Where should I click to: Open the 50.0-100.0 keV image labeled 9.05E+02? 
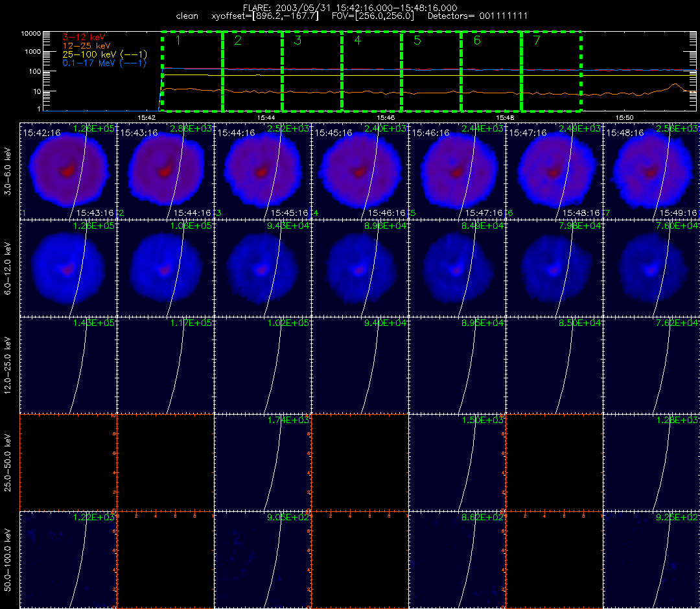(263, 560)
